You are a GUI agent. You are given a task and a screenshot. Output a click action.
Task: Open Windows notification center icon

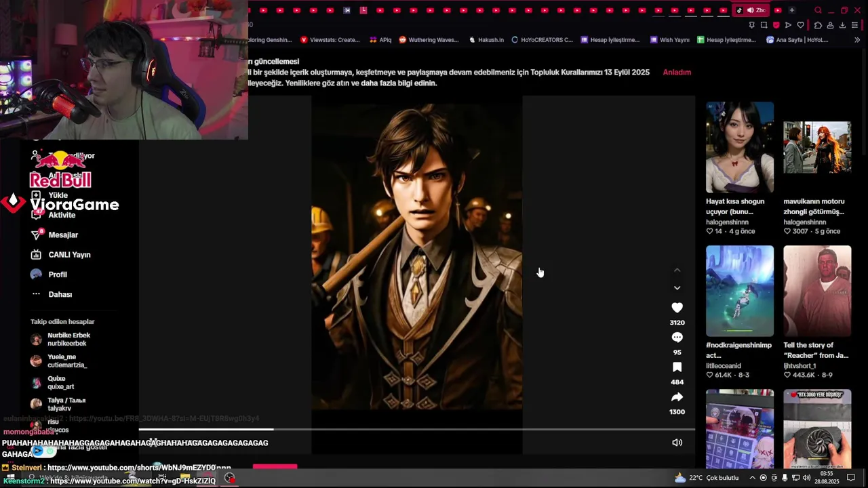pyautogui.click(x=850, y=478)
